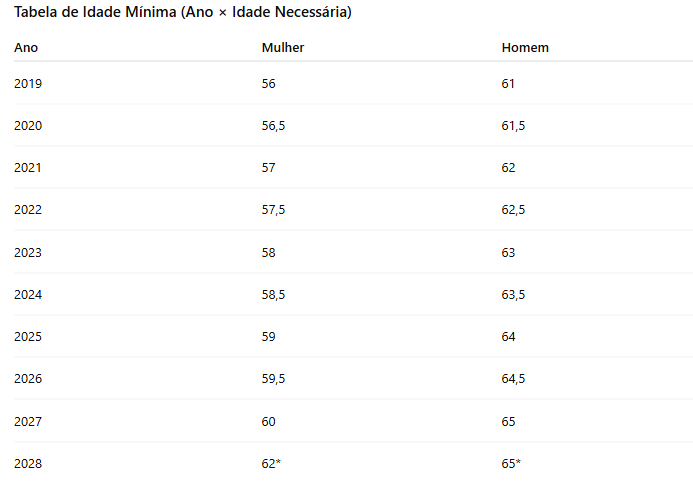Image resolution: width=693 pixels, height=485 pixels.
Task: Click the year cell 2022
Action: [x=28, y=210]
